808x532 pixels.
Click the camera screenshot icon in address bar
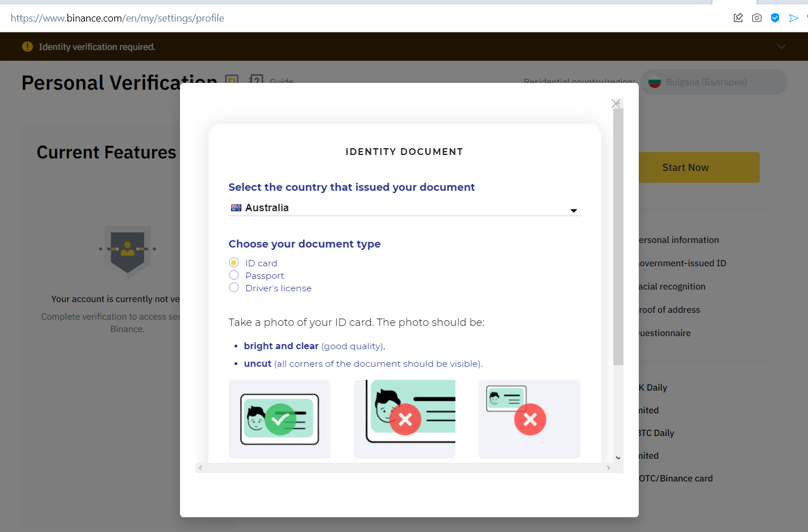[x=757, y=18]
